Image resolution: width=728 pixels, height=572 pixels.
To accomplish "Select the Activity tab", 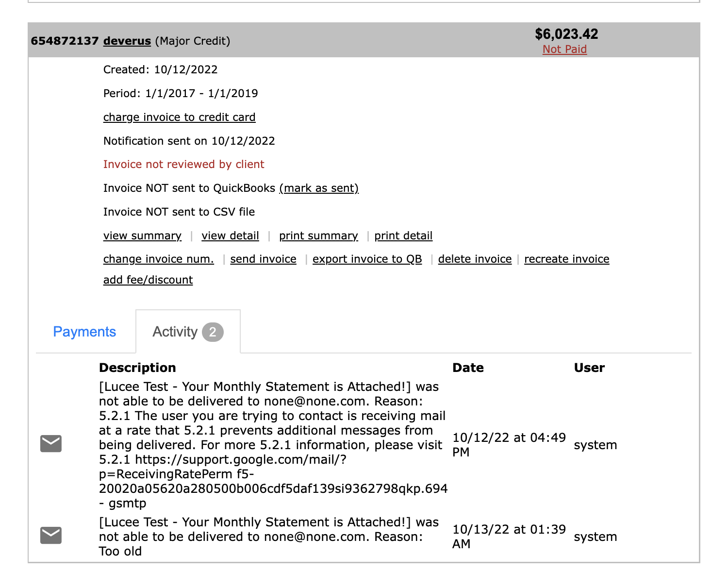I will [188, 332].
